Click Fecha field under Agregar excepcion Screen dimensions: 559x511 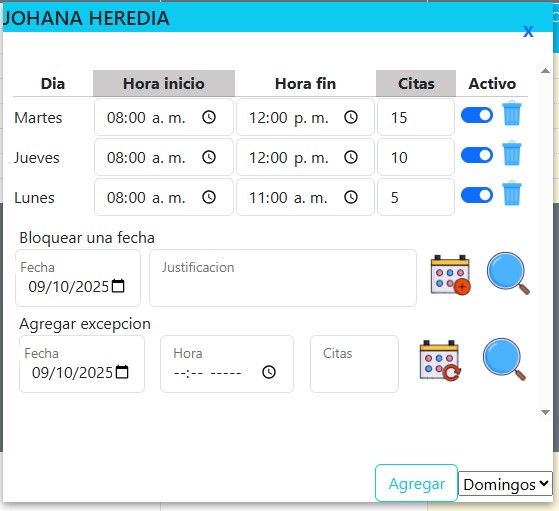[x=82, y=364]
